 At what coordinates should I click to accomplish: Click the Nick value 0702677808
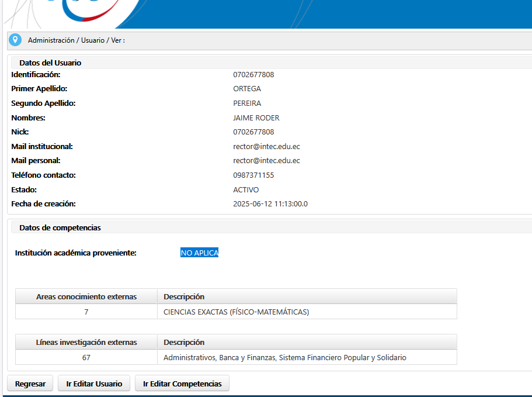pos(253,132)
